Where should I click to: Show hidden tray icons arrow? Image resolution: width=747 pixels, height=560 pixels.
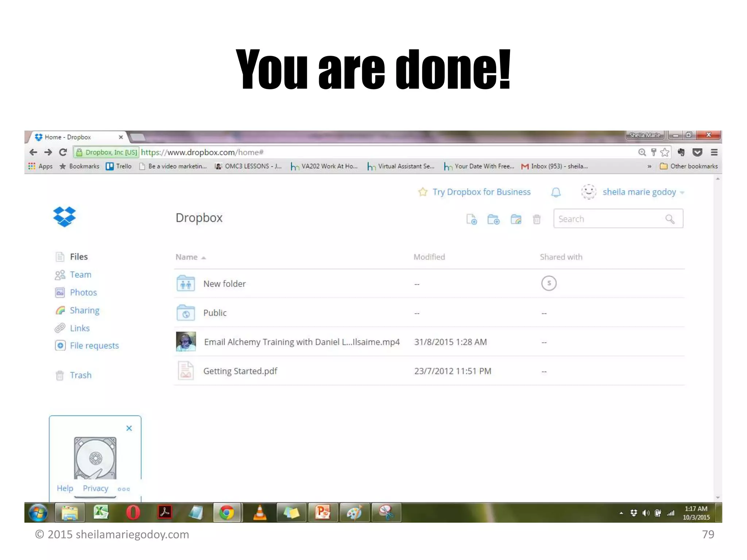(x=621, y=513)
